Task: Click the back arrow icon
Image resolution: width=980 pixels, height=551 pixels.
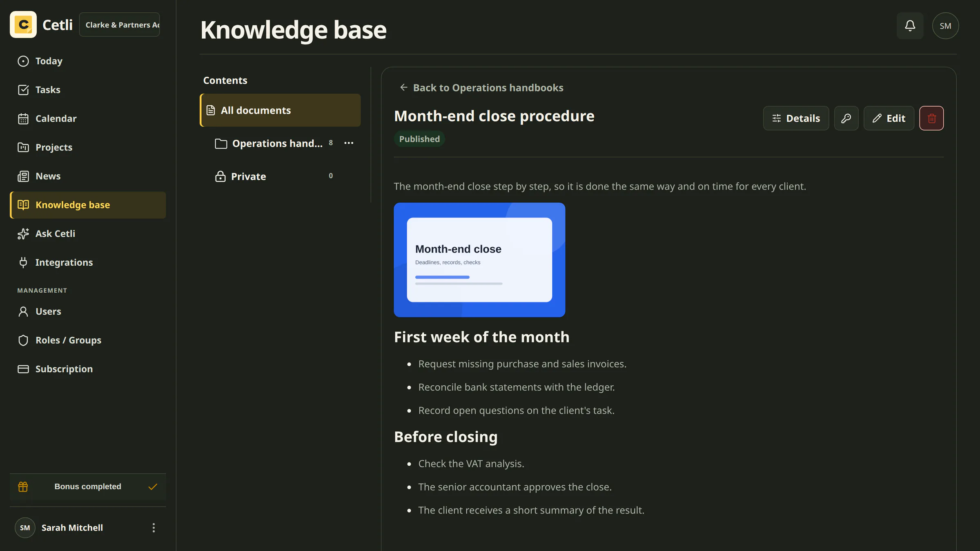Action: click(x=403, y=87)
